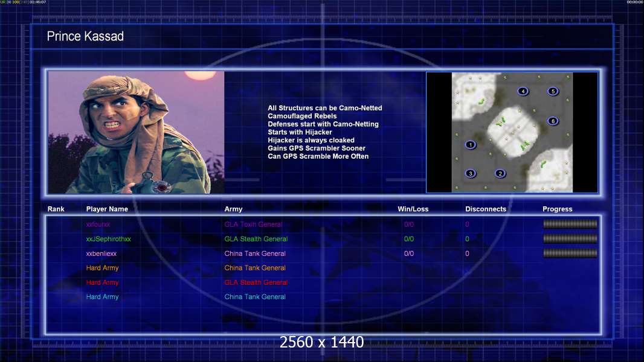Click the Rank column header
Screen dimensions: 644x362
point(56,209)
